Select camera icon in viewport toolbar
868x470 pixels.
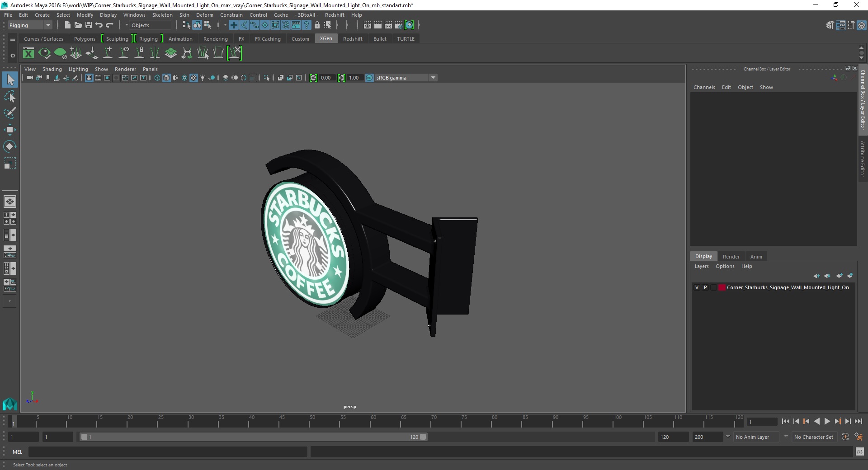(x=29, y=78)
